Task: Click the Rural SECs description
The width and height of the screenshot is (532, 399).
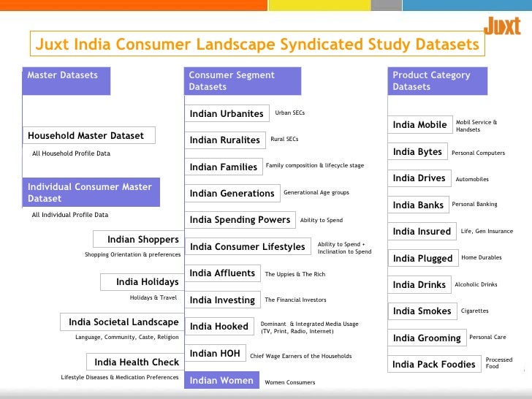Action: coord(284,139)
